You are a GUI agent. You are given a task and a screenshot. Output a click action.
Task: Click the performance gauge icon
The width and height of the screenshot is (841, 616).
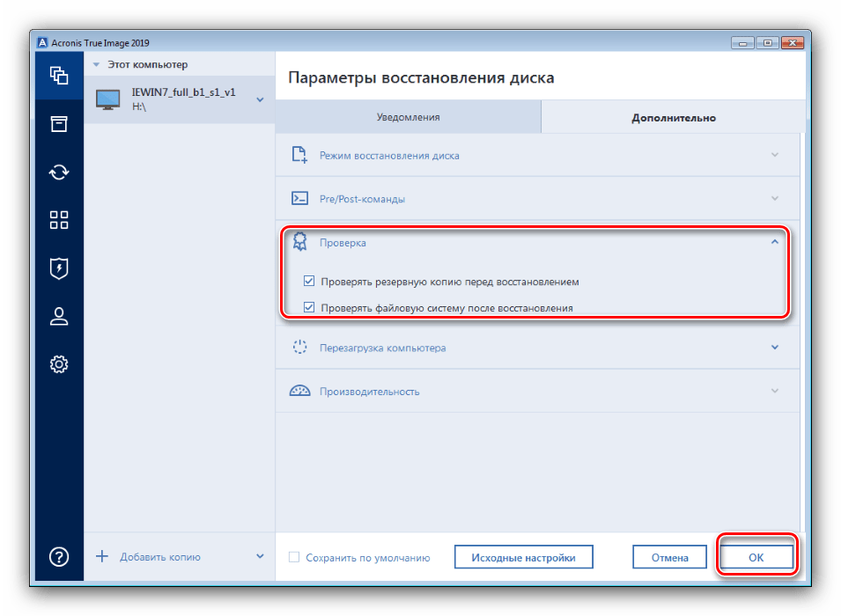tap(299, 391)
